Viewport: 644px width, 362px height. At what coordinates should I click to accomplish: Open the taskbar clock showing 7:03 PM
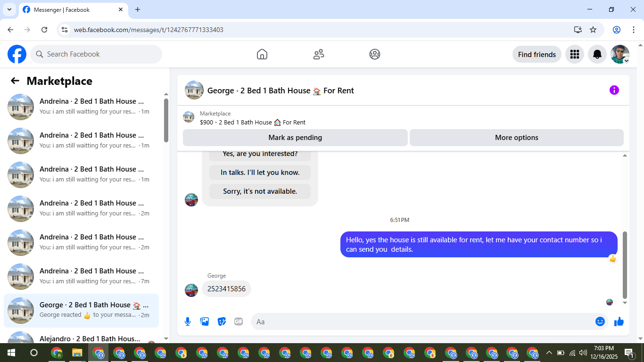click(604, 353)
